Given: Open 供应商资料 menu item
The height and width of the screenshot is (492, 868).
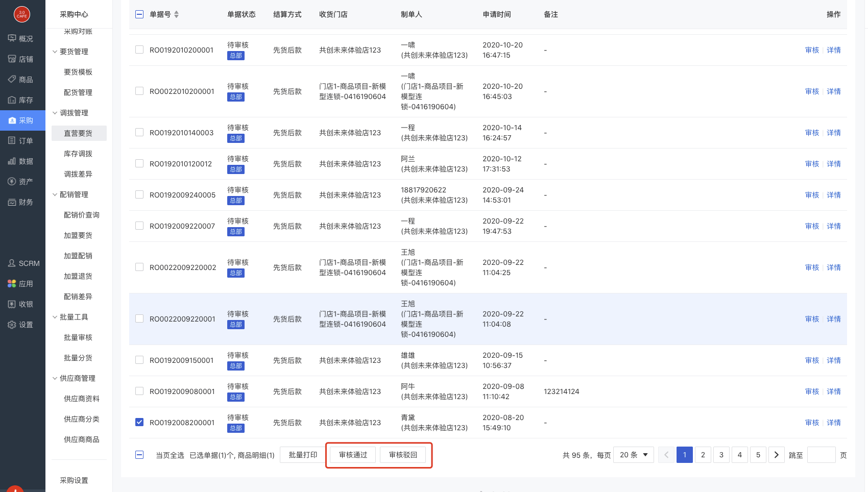Looking at the screenshot, I should click(82, 399).
